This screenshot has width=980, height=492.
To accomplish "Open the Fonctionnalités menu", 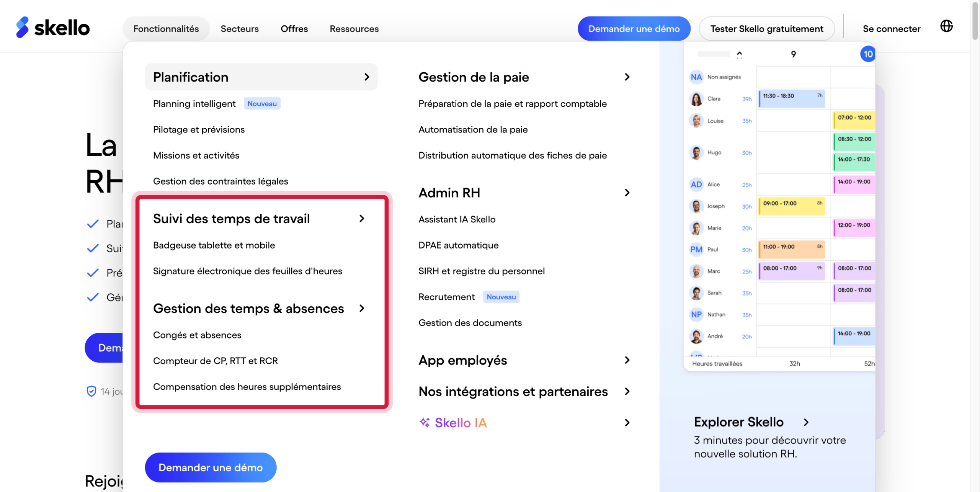I will pyautogui.click(x=166, y=29).
